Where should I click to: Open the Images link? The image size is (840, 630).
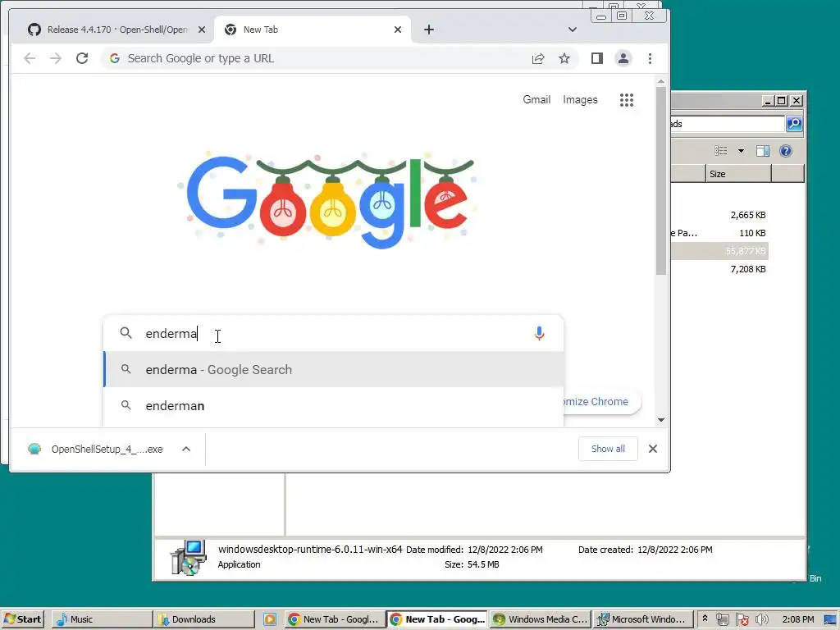click(x=580, y=99)
